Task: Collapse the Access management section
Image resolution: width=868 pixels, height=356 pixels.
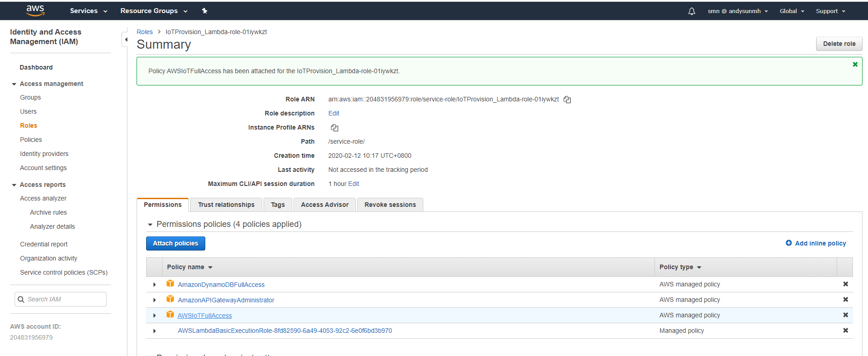Action: 15,84
